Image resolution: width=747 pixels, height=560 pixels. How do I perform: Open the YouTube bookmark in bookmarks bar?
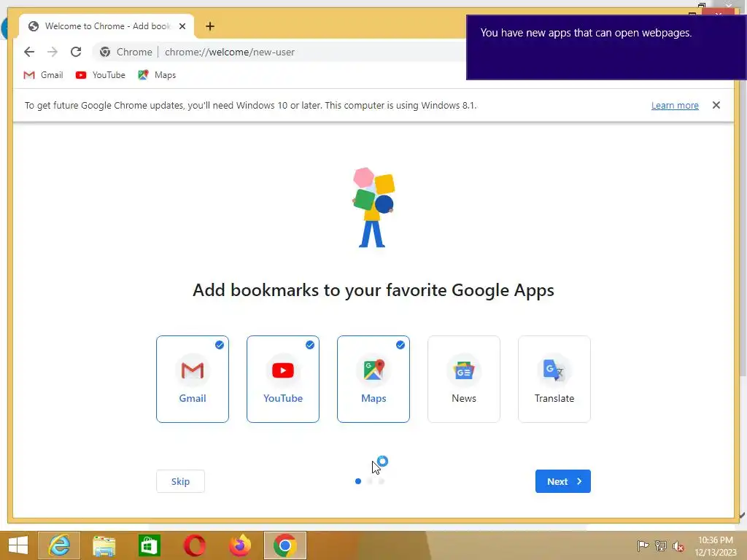pyautogui.click(x=101, y=75)
